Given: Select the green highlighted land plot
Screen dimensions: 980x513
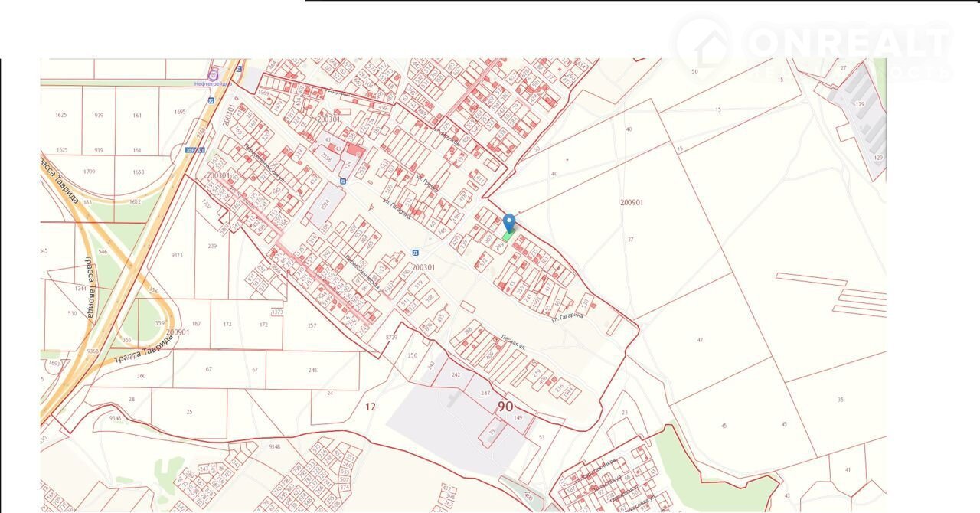Looking at the screenshot, I should tap(507, 237).
